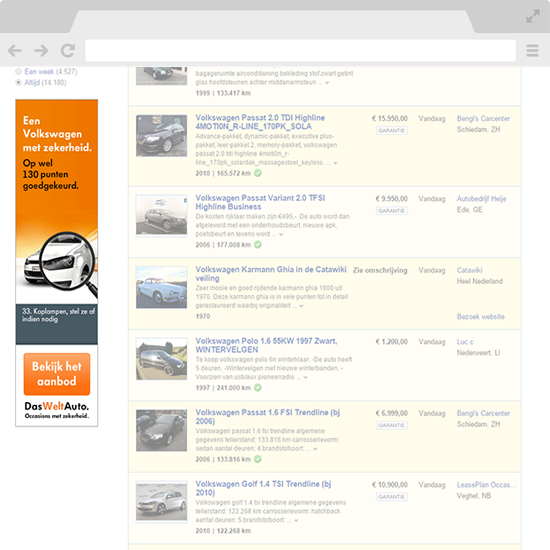
Task: Open thumbnail of silver Golf 1.4 TSI
Action: point(161,502)
